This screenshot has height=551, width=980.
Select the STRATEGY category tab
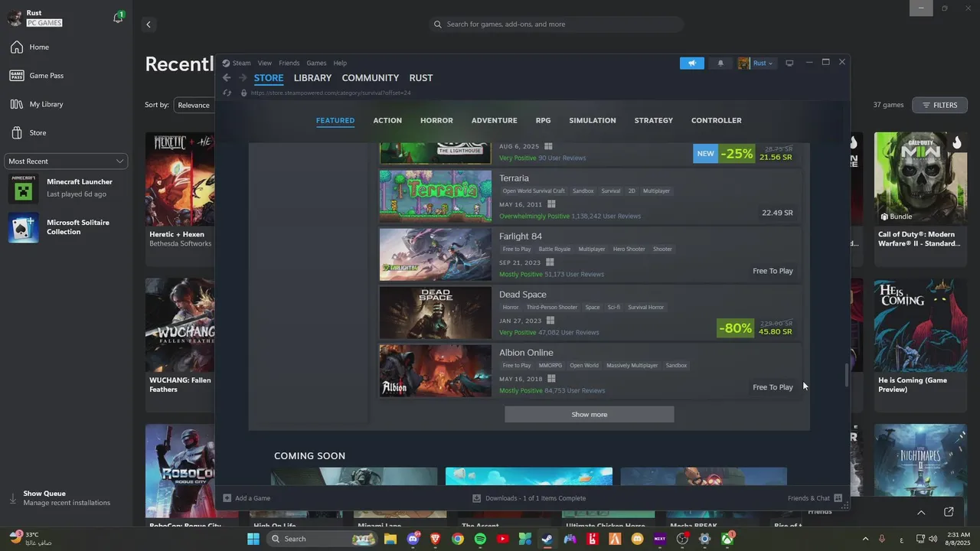(x=654, y=120)
